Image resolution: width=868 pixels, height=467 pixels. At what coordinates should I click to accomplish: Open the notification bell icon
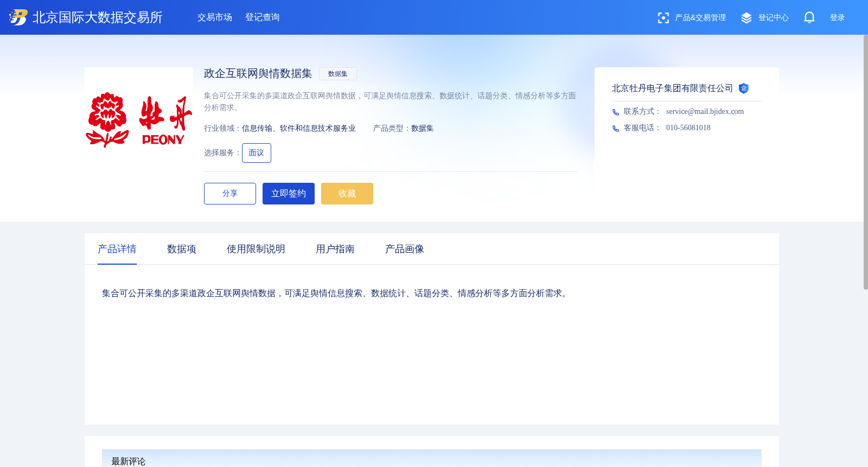click(809, 17)
